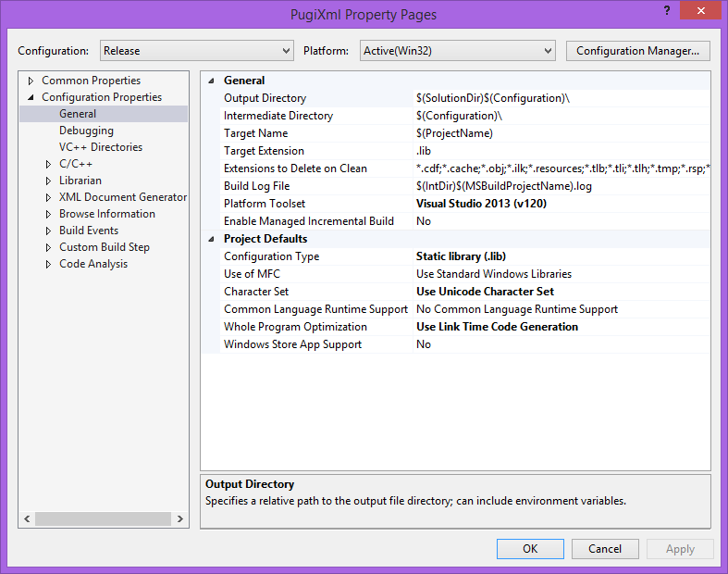Edit the .lib target extension value

[x=561, y=151]
